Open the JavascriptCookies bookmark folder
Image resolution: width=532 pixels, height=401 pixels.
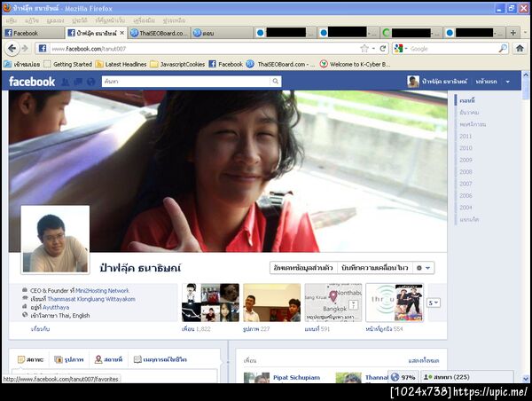177,64
